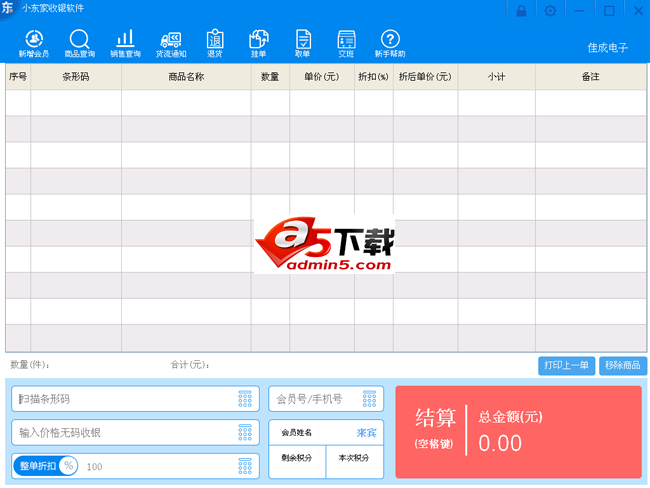650x488 pixels.
Task: Click the 移除商品 button
Action: pyautogui.click(x=623, y=366)
